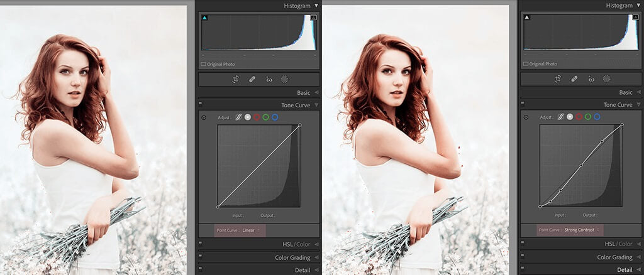The height and width of the screenshot is (275, 644).
Task: Collapse Tone Curve triangle in Linear curve panel
Action: tap(316, 105)
